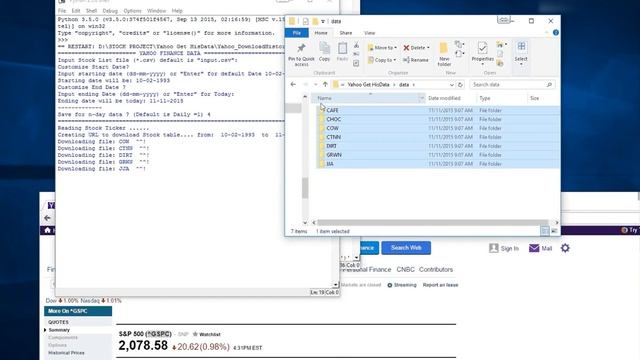Screen dimensions: 640x360
Task: Click Properties icon in Explorer title bar
Action: click(305, 21)
